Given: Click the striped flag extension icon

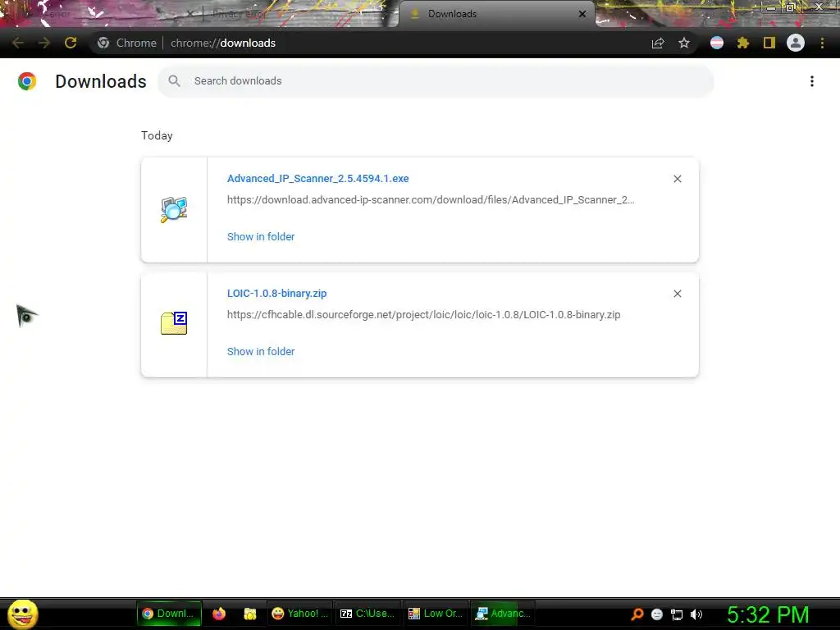Looking at the screenshot, I should (717, 43).
